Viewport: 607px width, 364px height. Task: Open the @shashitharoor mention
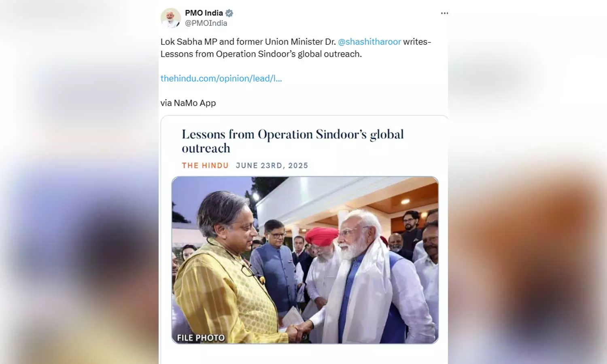click(369, 42)
